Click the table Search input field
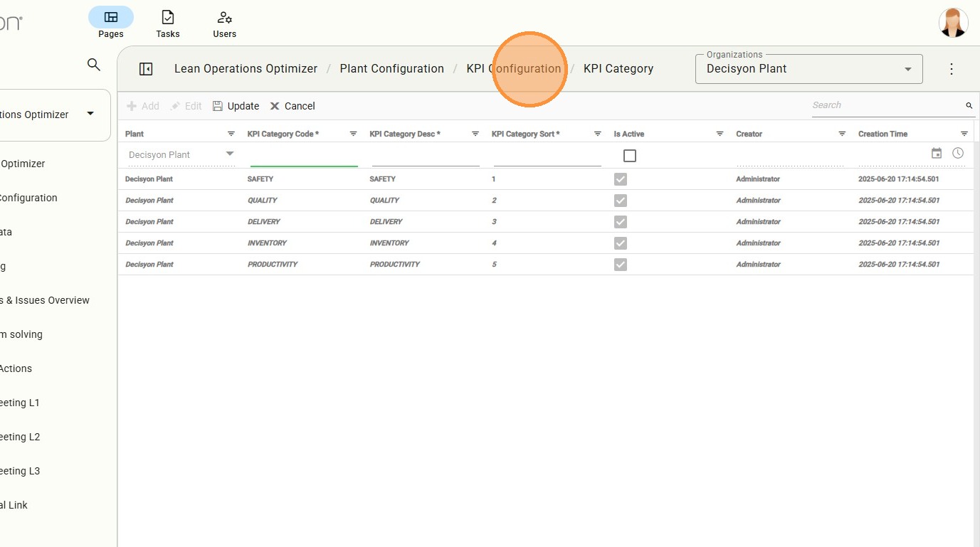Screen dimensions: 980x547 click(x=886, y=105)
